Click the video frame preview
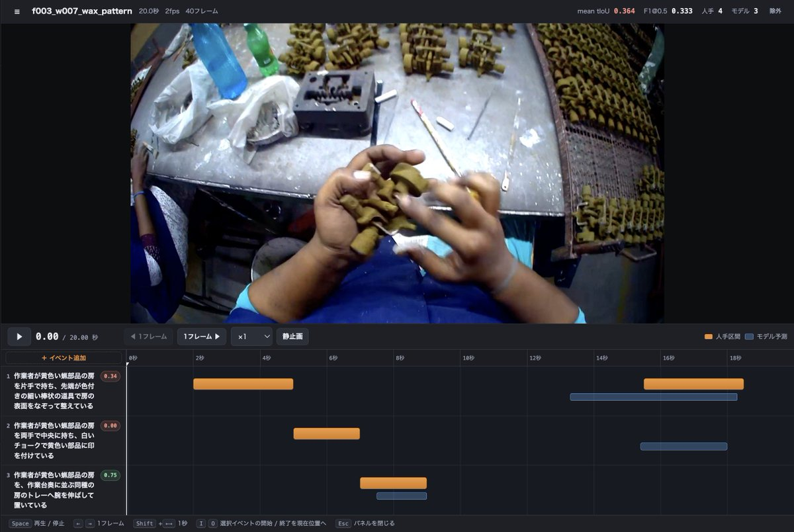The width and height of the screenshot is (794, 532). point(397,173)
